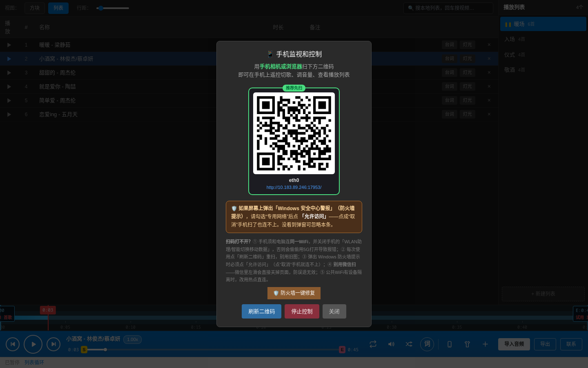The height and width of the screenshot is (368, 588).
Task: Click the volume speaker icon
Action: click(391, 344)
